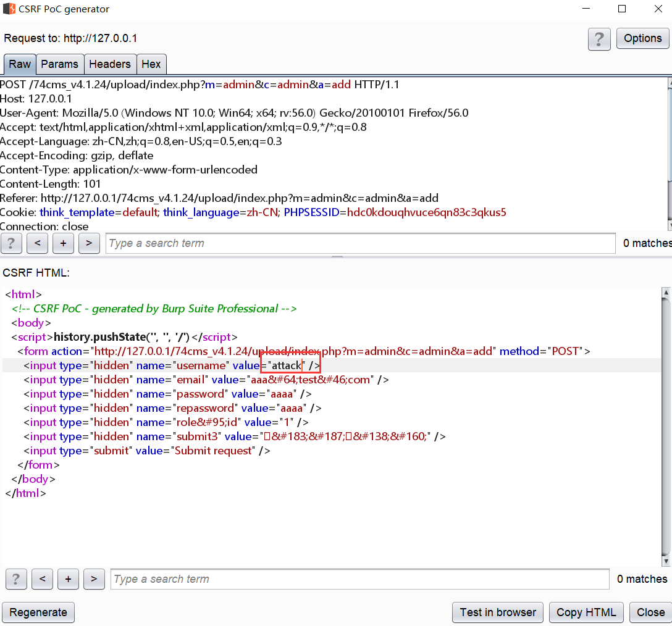Screen dimensions: 672x626
Task: Click the User-Agent header line
Action: (234, 113)
